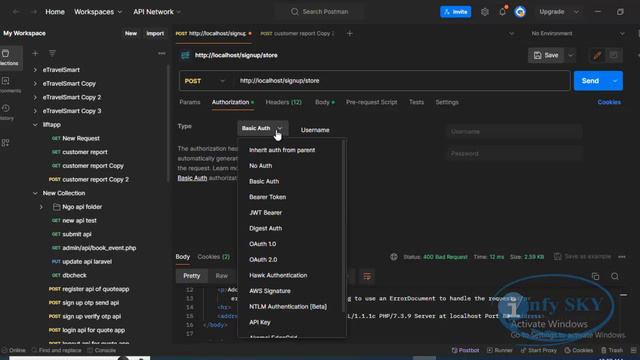
Task: Choose Digest Auth type
Action: point(265,228)
